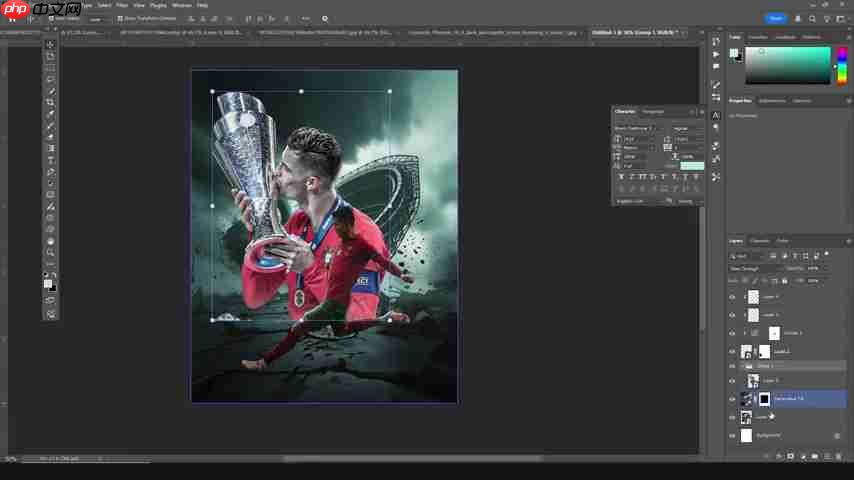Select the Move tool in the toolbar
The image size is (854, 480).
[51, 45]
